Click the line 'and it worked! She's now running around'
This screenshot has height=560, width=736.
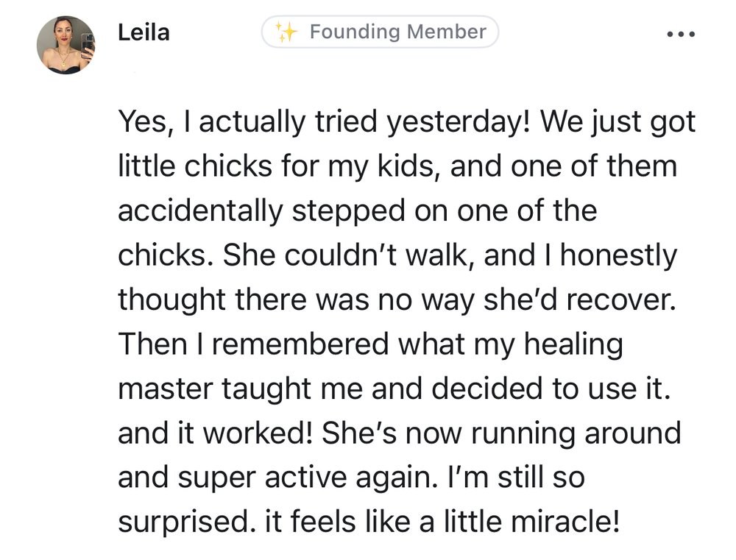pyautogui.click(x=400, y=433)
